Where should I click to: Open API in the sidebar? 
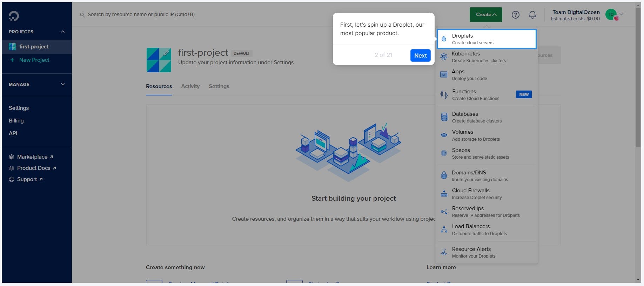pyautogui.click(x=13, y=133)
